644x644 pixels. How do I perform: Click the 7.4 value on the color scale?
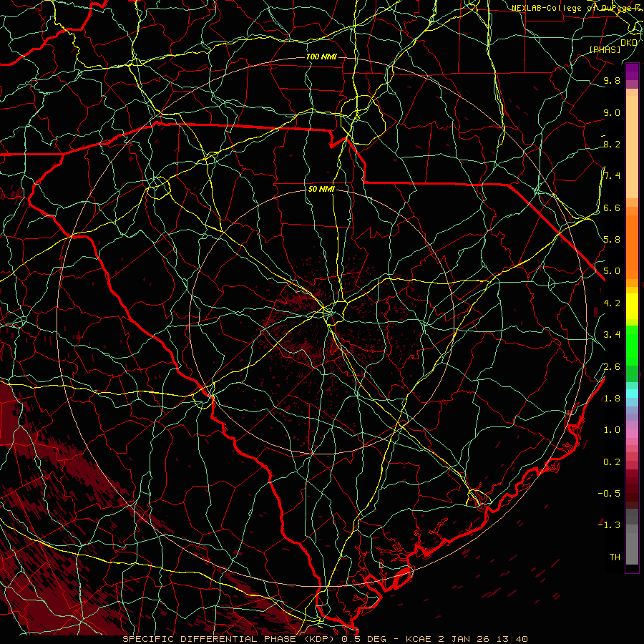(612, 176)
